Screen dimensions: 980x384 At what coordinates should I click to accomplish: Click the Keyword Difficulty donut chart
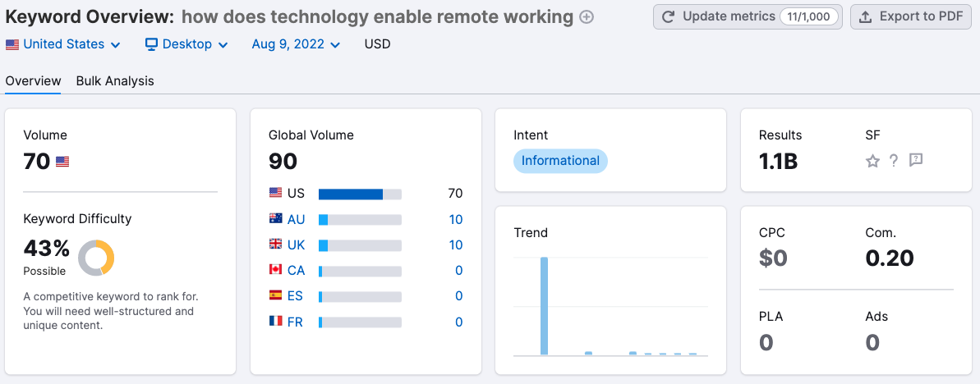(96, 258)
